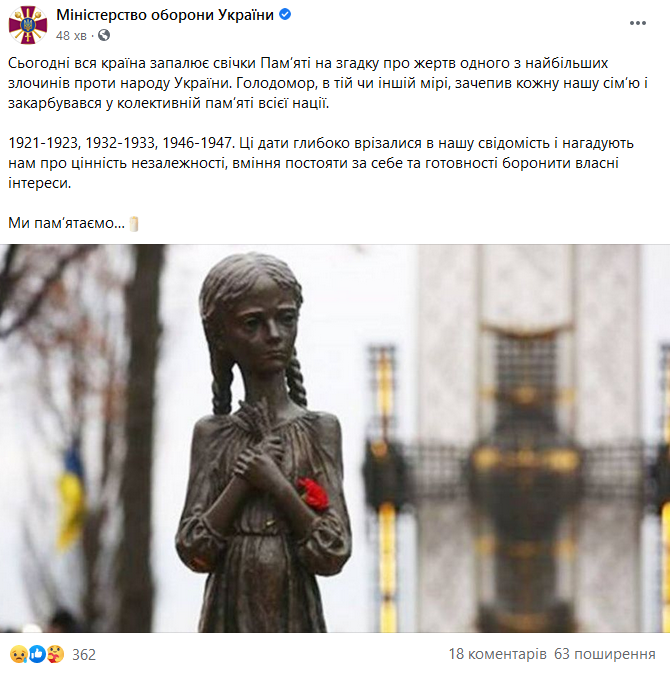The height and width of the screenshot is (673, 670).
Task: Click the candle emoji after Ми пам'ятаємо
Action: point(134,224)
